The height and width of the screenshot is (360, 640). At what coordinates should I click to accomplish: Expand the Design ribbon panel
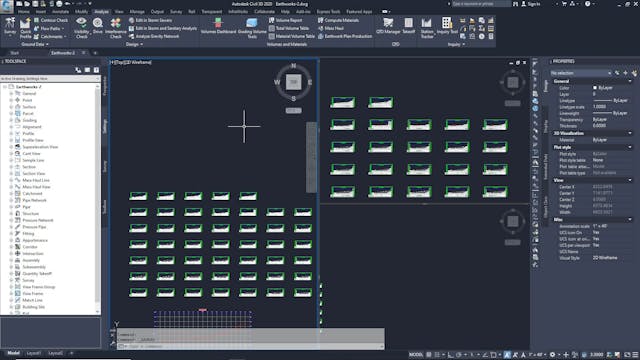[x=134, y=44]
